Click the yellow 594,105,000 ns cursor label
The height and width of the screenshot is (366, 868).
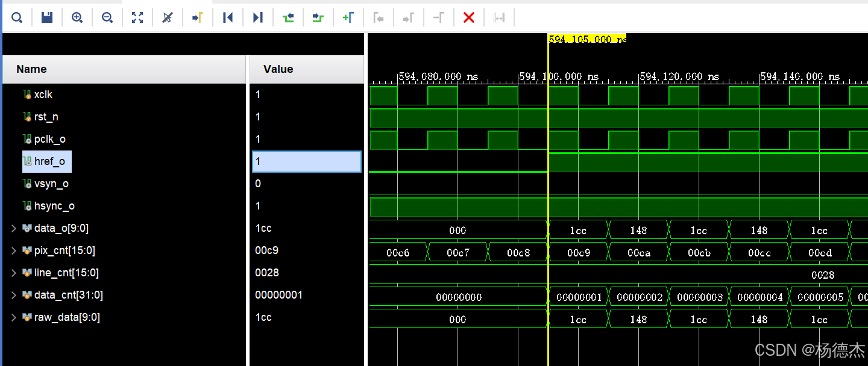tap(586, 39)
